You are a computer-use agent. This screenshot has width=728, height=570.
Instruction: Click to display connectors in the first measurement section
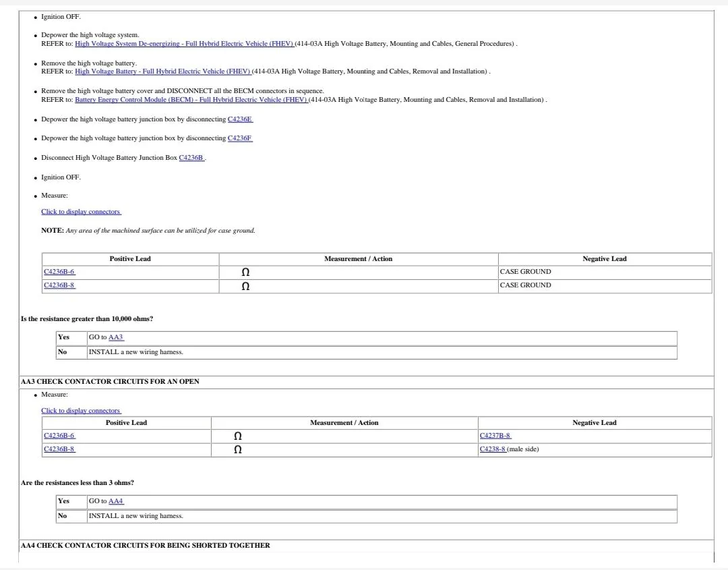81,211
